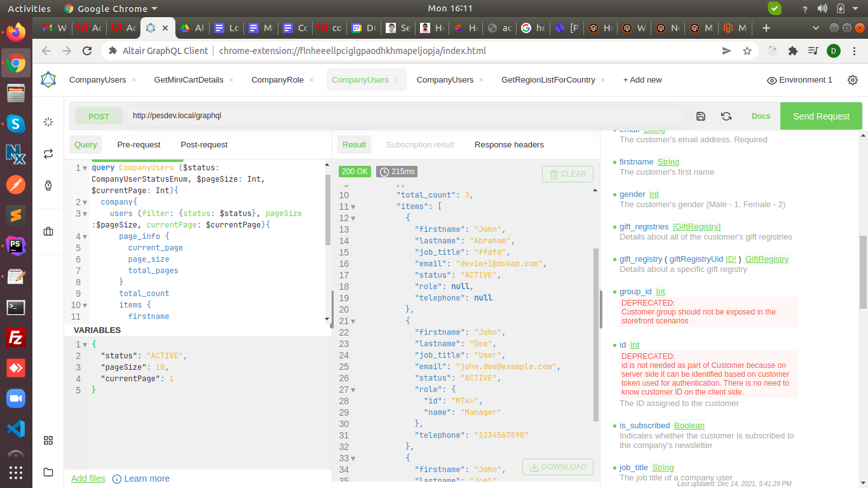The image size is (868, 488).
Task: Collapse the "role" object at result line 27
Action: 353,390
